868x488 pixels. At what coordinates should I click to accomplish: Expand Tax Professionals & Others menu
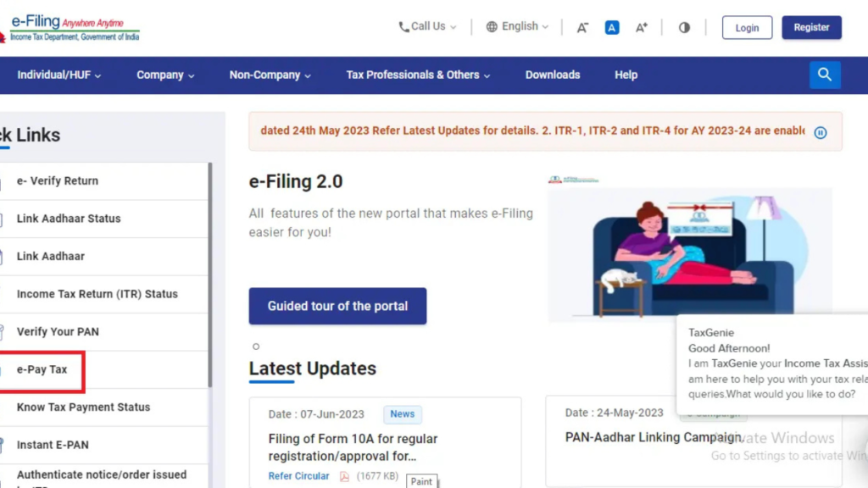click(418, 75)
